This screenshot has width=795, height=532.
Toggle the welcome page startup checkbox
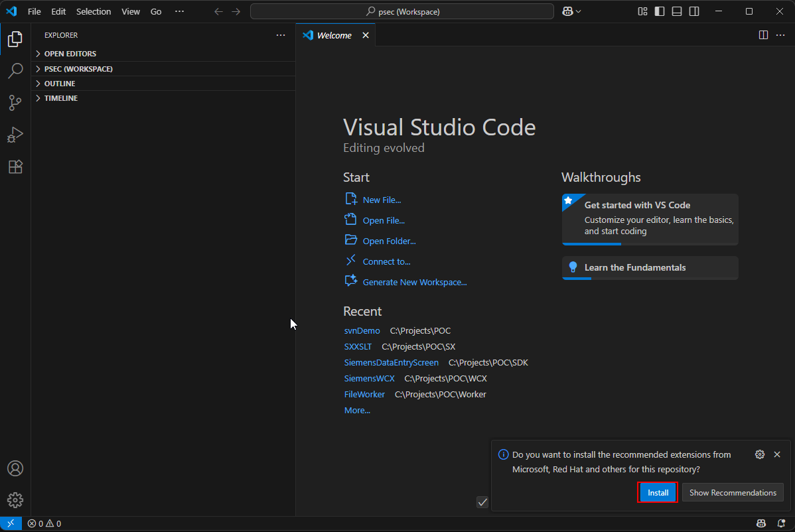click(482, 502)
